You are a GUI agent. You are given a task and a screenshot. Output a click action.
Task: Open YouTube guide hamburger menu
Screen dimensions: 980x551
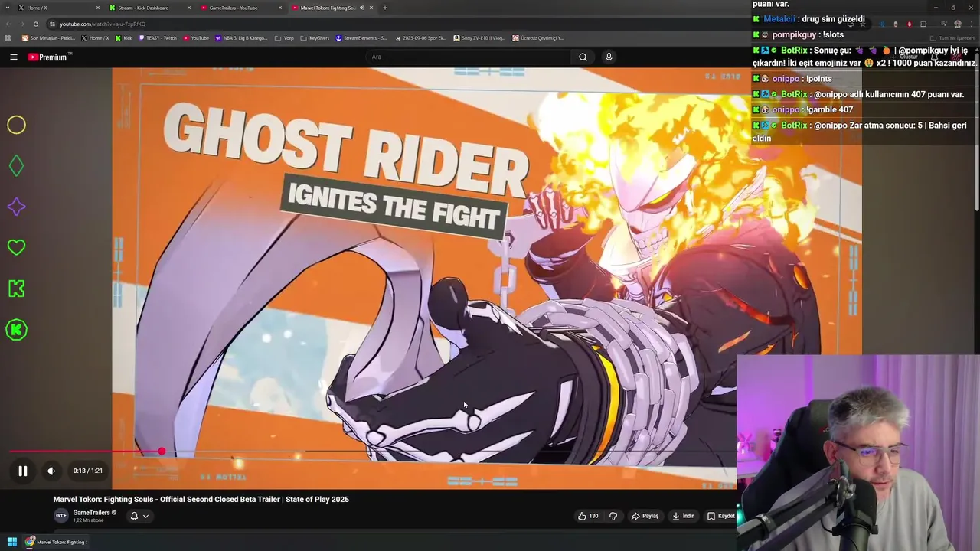[x=14, y=57]
